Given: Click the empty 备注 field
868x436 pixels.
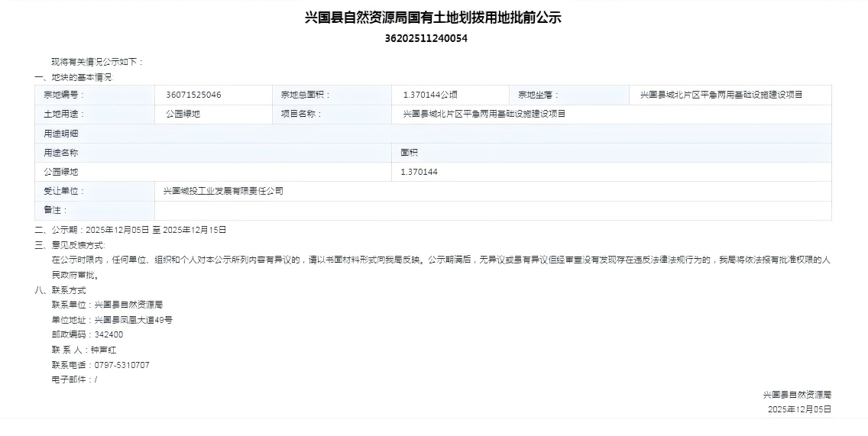Looking at the screenshot, I should [492, 210].
